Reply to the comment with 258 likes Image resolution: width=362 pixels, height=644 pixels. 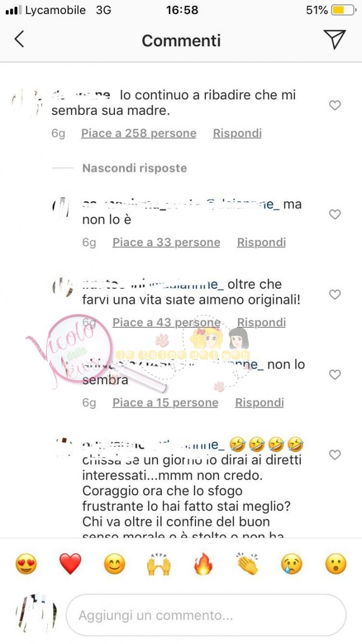237,133
